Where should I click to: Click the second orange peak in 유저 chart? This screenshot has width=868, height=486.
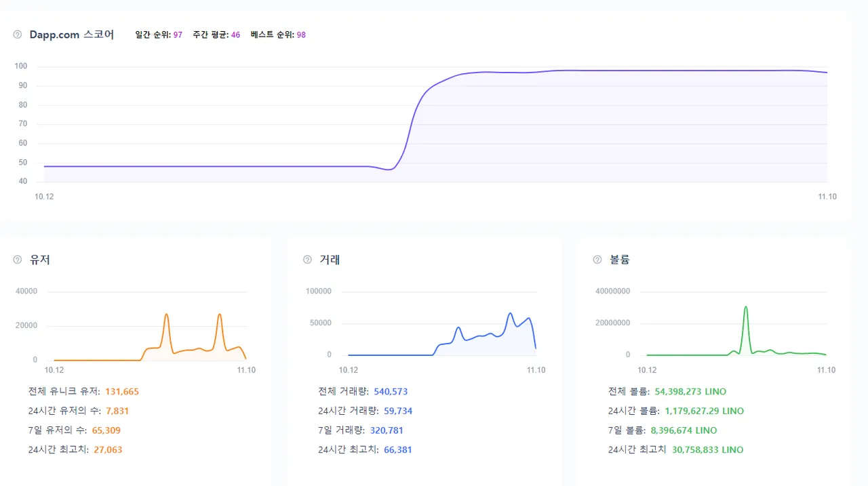220,315
